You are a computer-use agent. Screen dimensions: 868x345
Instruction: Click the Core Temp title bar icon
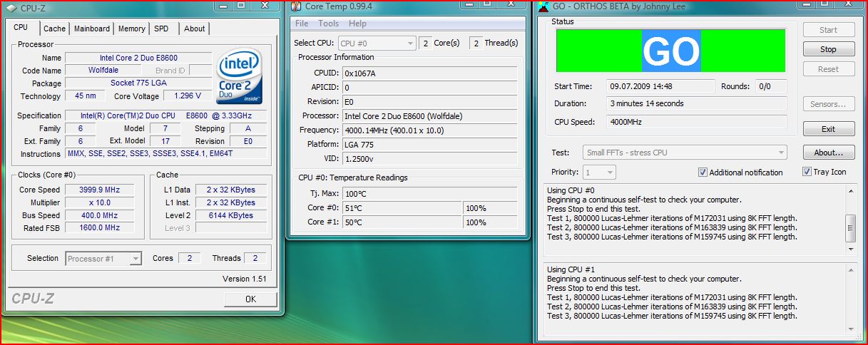pyautogui.click(x=296, y=6)
